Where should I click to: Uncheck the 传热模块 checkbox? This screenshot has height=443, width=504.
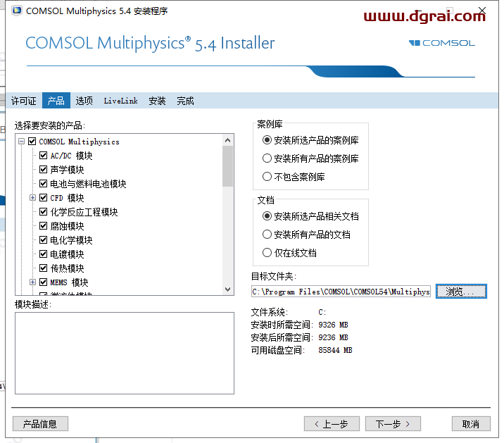[x=44, y=268]
